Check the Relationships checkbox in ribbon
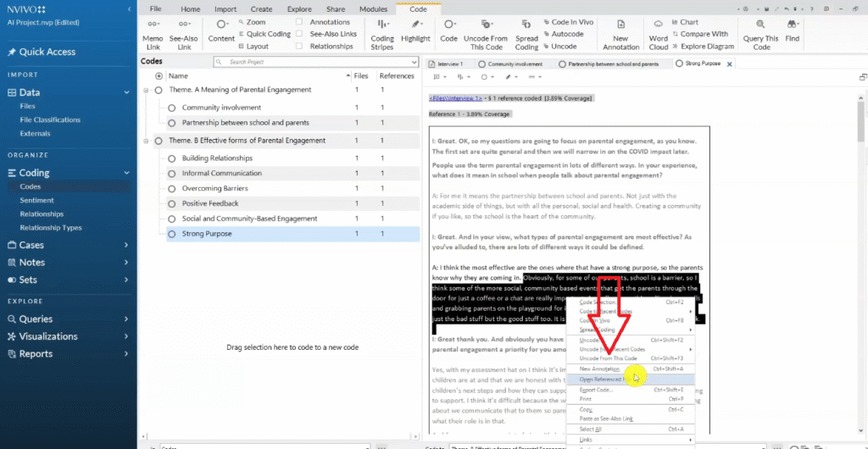The image size is (868, 449). (x=298, y=47)
